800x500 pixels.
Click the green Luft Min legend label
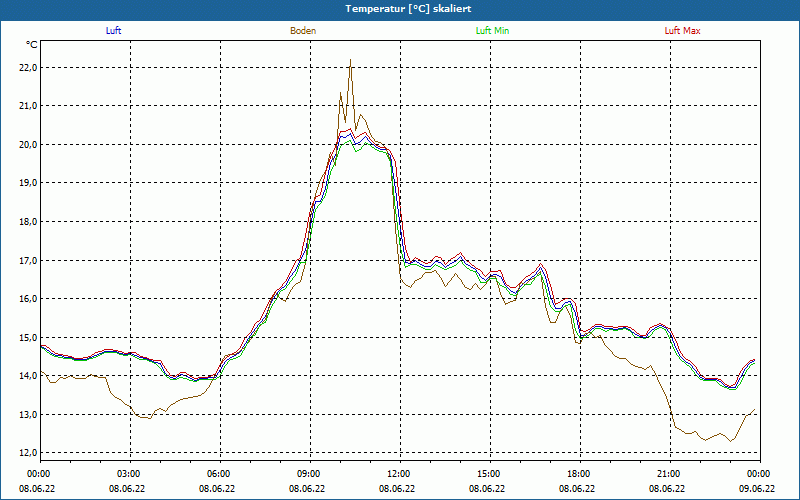coord(492,31)
